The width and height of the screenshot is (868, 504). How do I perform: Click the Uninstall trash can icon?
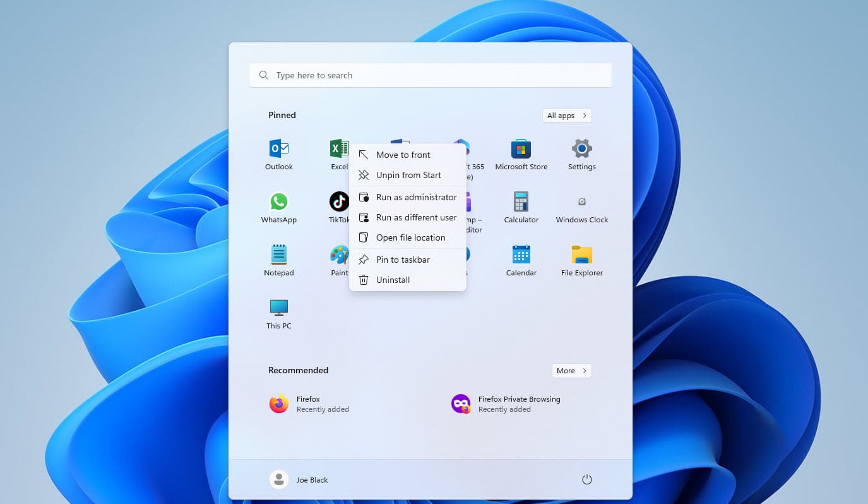(x=364, y=280)
